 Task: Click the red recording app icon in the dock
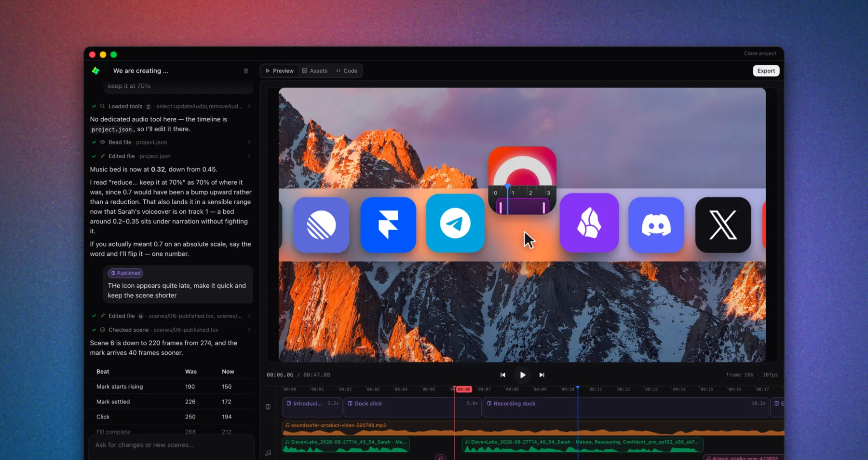tap(522, 181)
